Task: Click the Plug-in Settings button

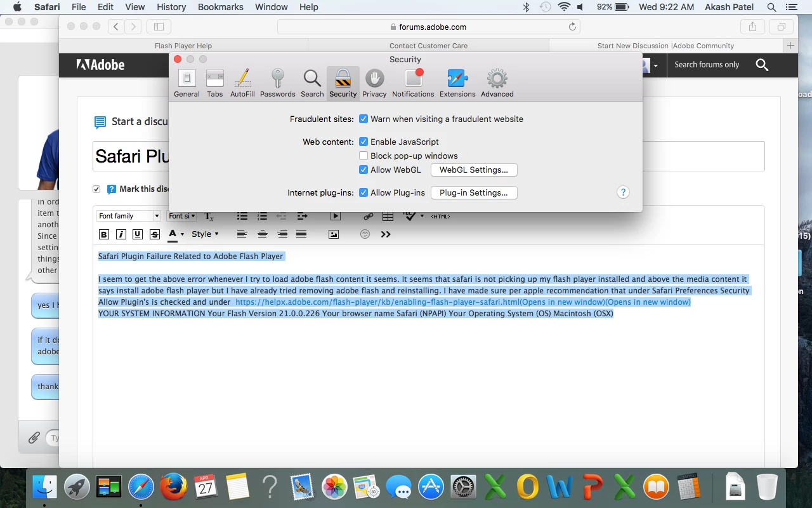Action: coord(474,193)
